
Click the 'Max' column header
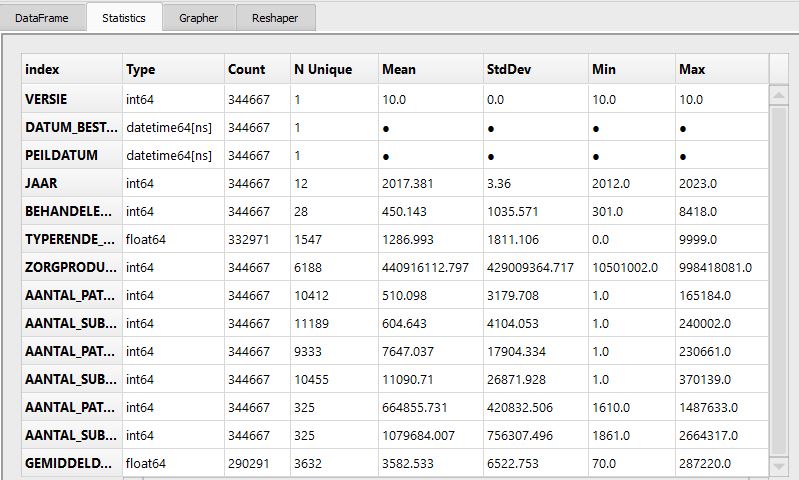722,69
